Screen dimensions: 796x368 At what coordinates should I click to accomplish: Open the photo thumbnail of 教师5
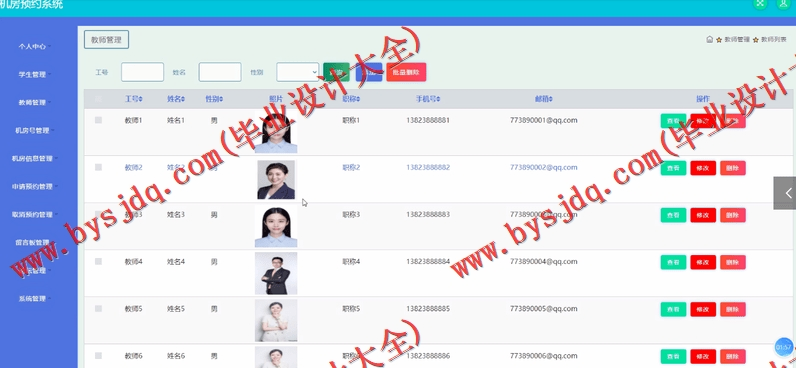(276, 321)
